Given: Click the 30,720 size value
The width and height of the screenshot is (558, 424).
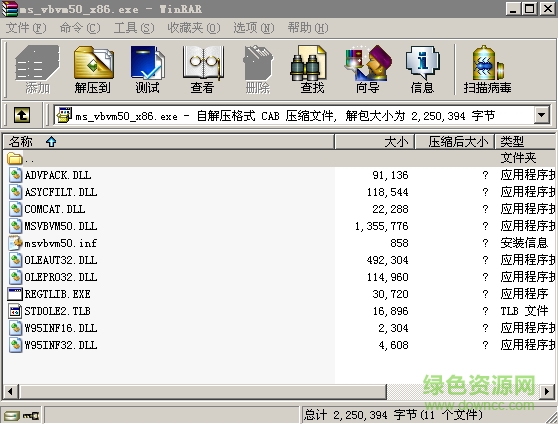Looking at the screenshot, I should coord(390,294).
